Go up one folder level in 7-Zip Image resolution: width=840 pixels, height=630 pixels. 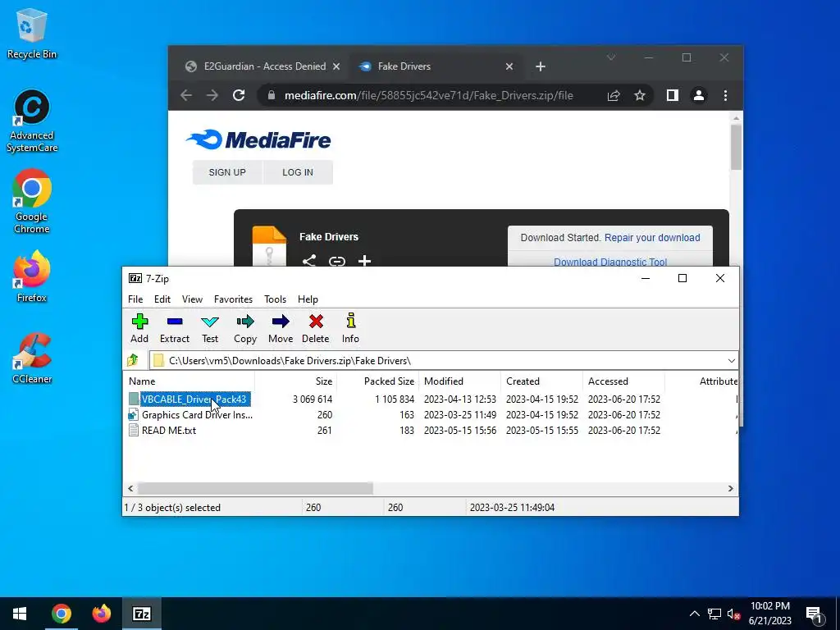point(133,361)
